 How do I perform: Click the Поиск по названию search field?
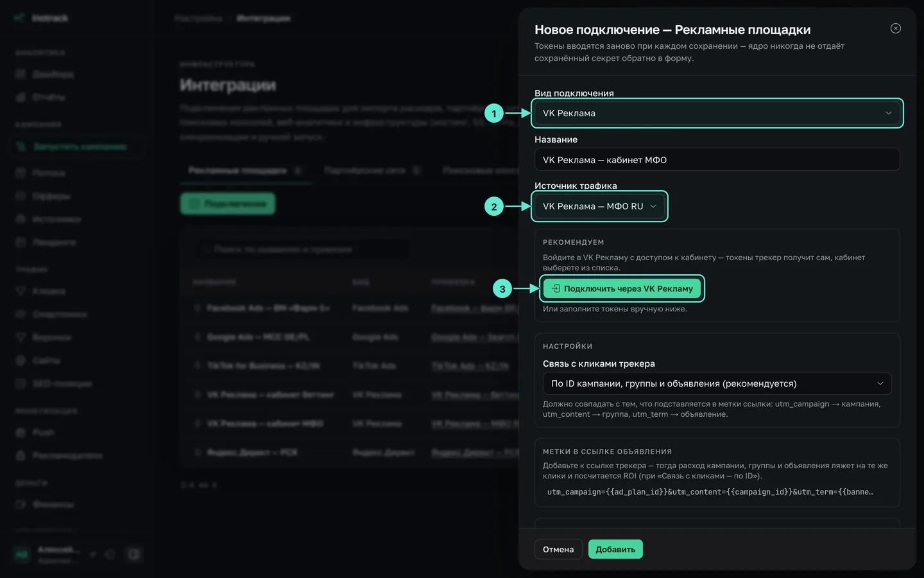[x=302, y=249]
